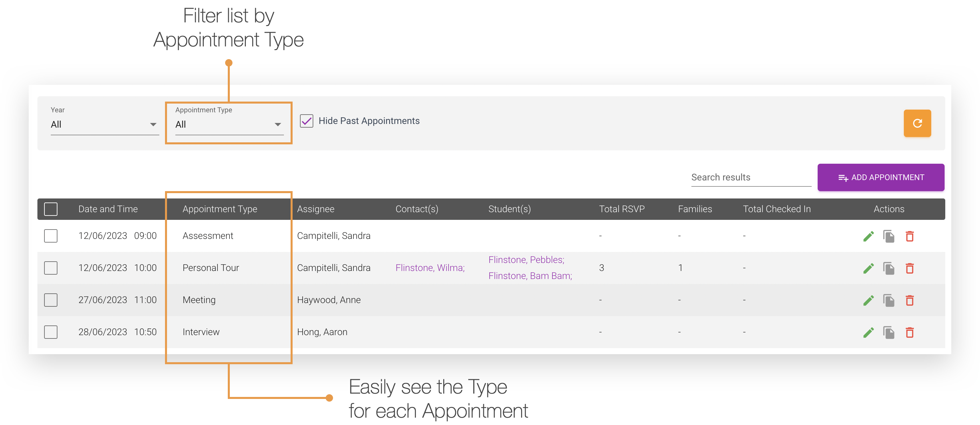The width and height of the screenshot is (980, 425).
Task: Duplicate the Meeting appointment
Action: 889,300
